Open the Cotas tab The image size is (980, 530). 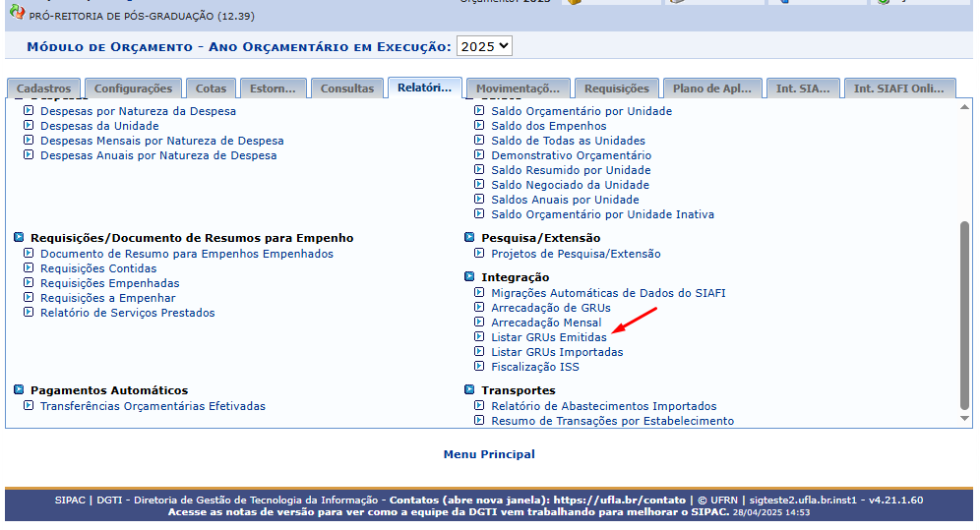(x=211, y=88)
